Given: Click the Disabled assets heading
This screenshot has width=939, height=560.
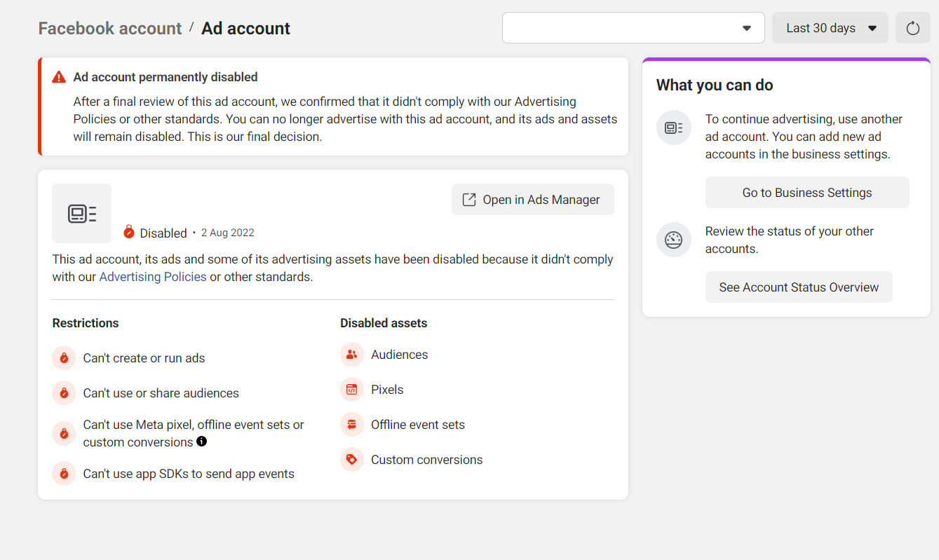Looking at the screenshot, I should pos(384,323).
